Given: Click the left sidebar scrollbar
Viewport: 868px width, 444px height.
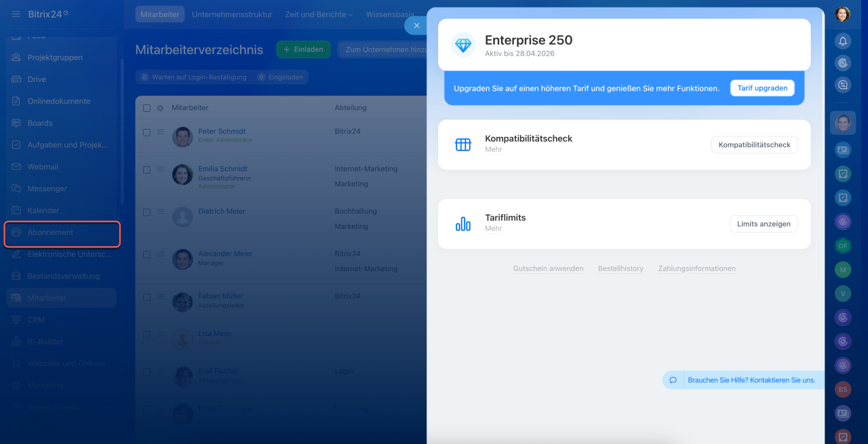Looking at the screenshot, I should coord(122,132).
